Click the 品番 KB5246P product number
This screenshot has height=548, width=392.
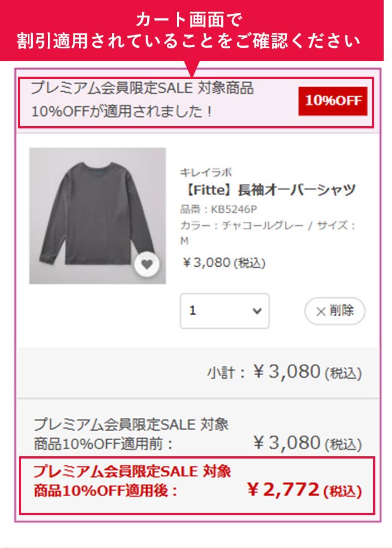click(219, 209)
